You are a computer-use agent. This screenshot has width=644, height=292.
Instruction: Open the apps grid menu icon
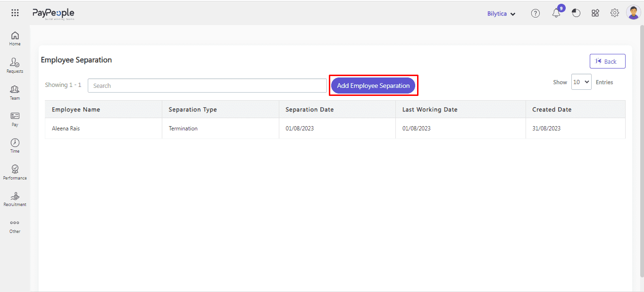click(x=15, y=13)
